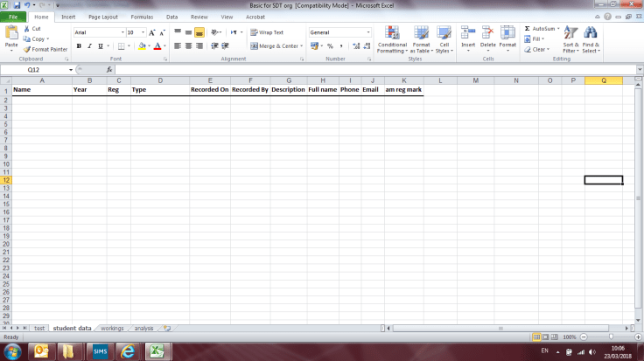Switch to the Page Layout ribbon tab
The image size is (644, 361).
[x=103, y=17]
